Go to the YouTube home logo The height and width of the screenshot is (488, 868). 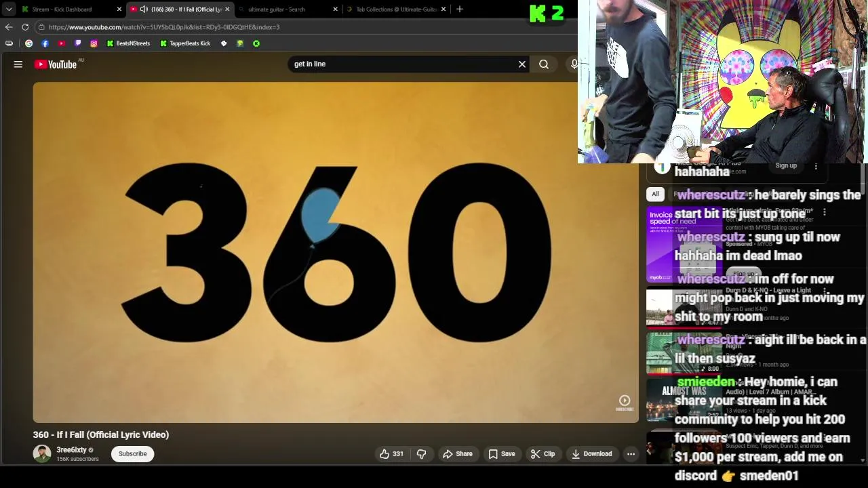[56, 64]
